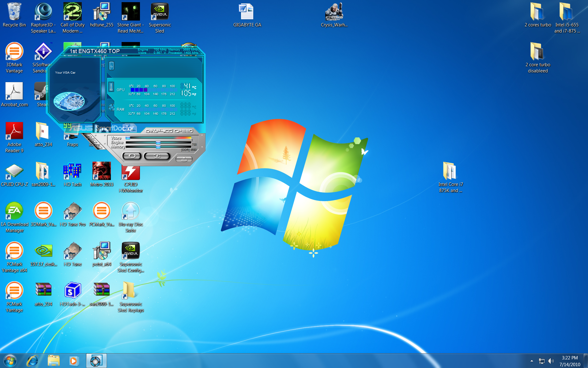Launch Supersonic Sled NVIDIA demo
This screenshot has width=588, height=368.
pos(160,17)
